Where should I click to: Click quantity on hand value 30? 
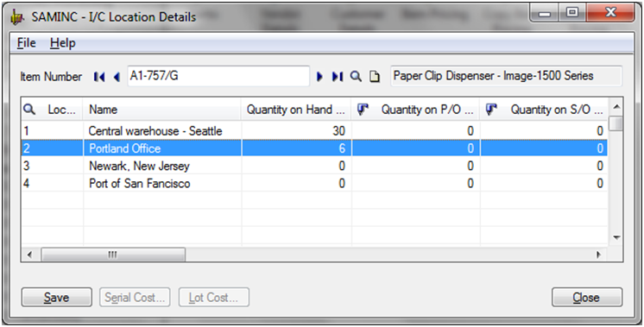(338, 131)
